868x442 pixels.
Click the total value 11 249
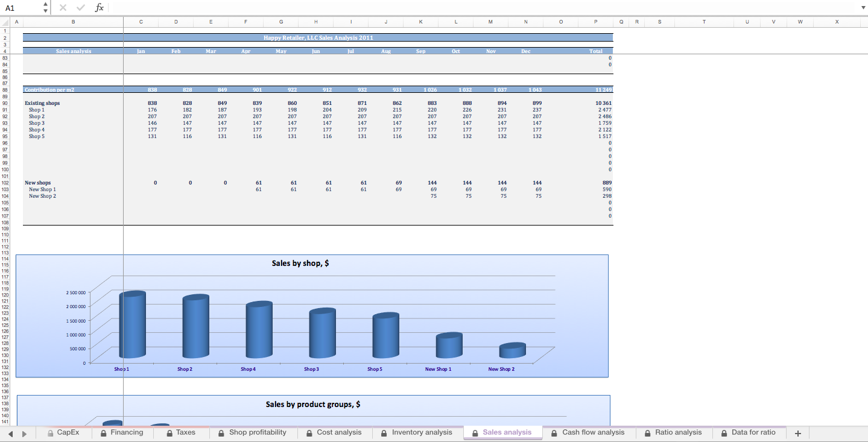pyautogui.click(x=603, y=90)
